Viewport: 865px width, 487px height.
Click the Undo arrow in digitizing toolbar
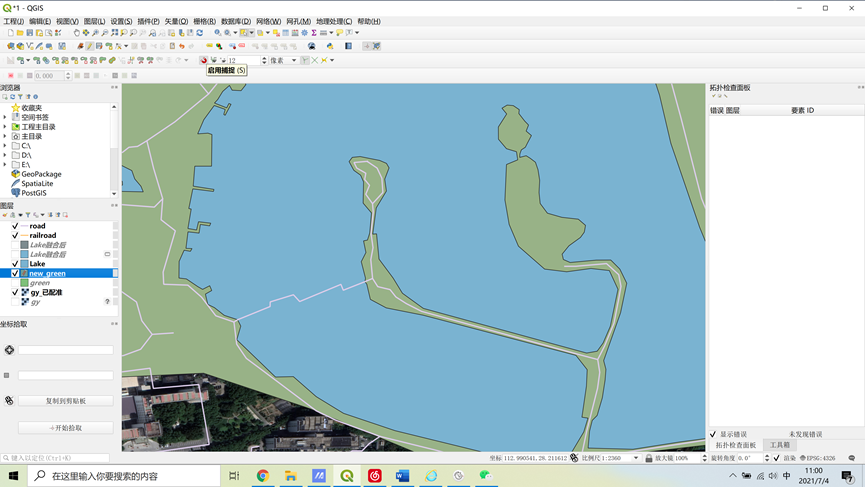point(181,46)
